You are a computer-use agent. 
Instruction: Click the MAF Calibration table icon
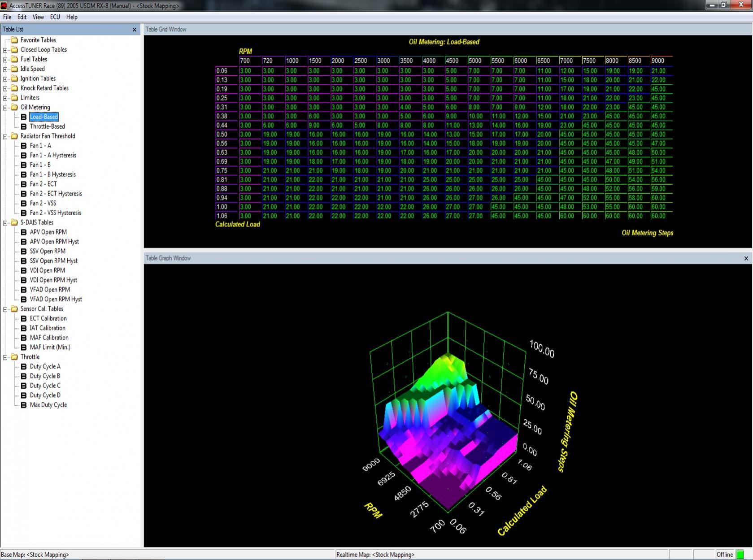point(24,338)
